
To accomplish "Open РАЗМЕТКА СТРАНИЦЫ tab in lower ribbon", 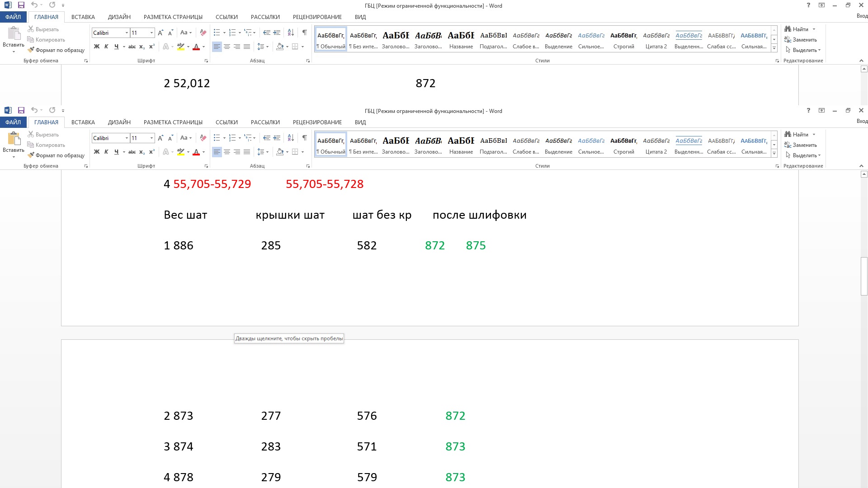I will tap(173, 122).
